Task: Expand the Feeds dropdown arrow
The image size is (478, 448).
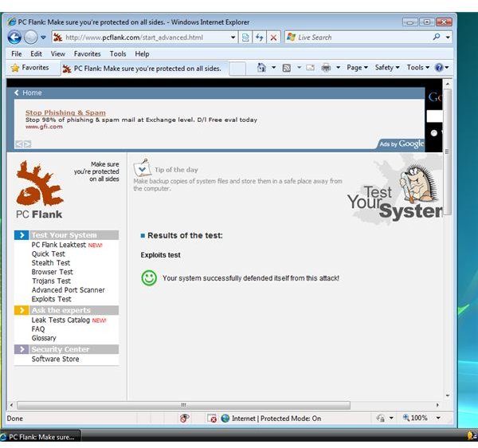Action: [x=299, y=68]
